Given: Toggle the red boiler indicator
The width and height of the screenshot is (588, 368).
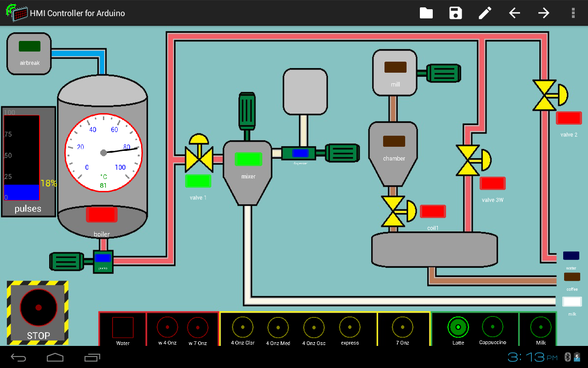Looking at the screenshot, I should click(x=102, y=215).
